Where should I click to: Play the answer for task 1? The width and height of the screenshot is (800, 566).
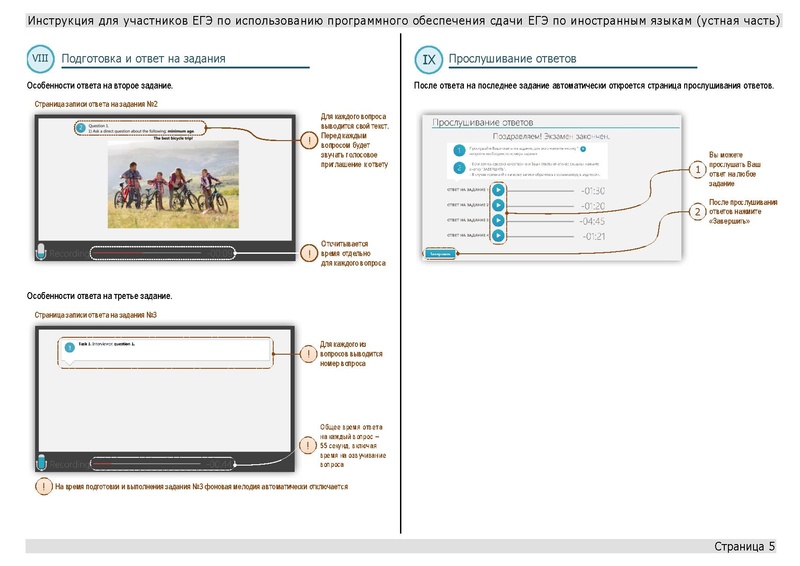click(498, 190)
